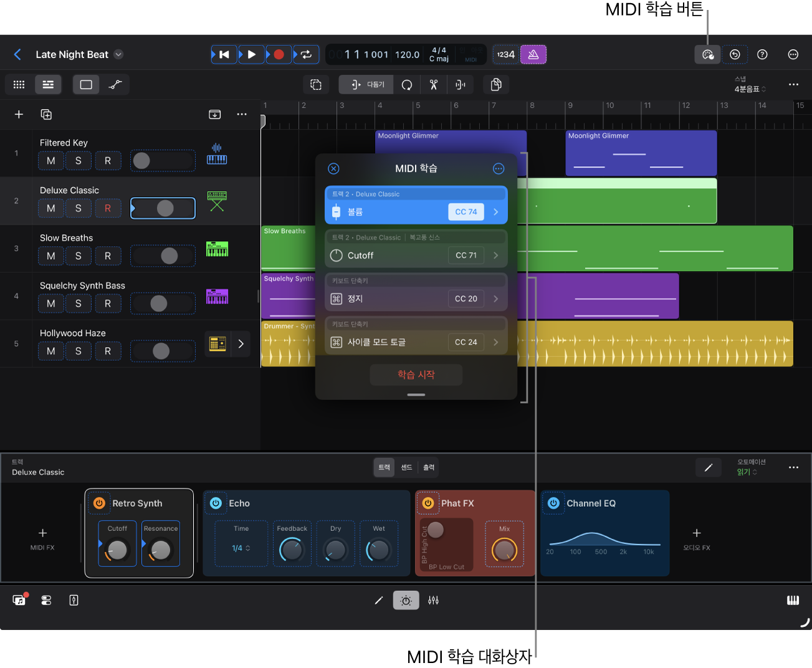Select the scissors split tool
The width and height of the screenshot is (812, 668).
pos(434,85)
